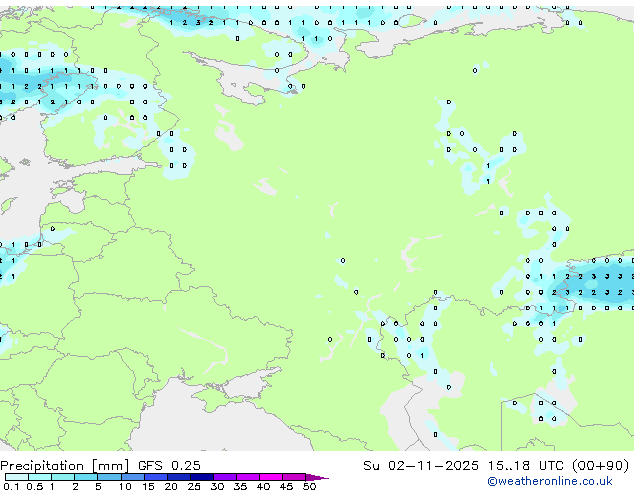Screen dimensions: 634x490
Task: Click the "0.1" legend scale label
Action: point(11,486)
